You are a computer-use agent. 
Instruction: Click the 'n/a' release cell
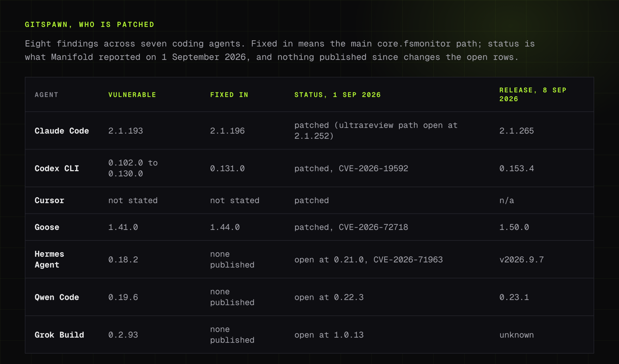click(507, 201)
